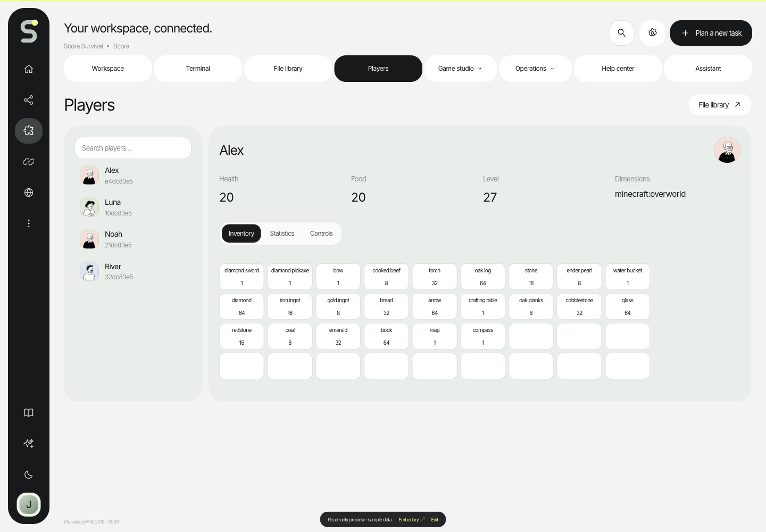766x532 pixels.
Task: Click the ender pearl inventory slot
Action: point(579,277)
